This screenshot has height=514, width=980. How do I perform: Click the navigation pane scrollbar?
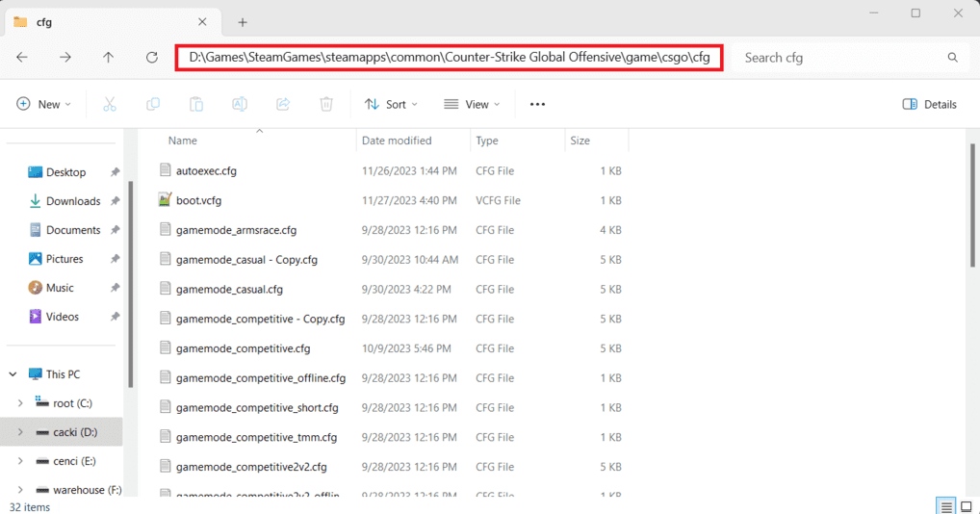click(x=131, y=284)
